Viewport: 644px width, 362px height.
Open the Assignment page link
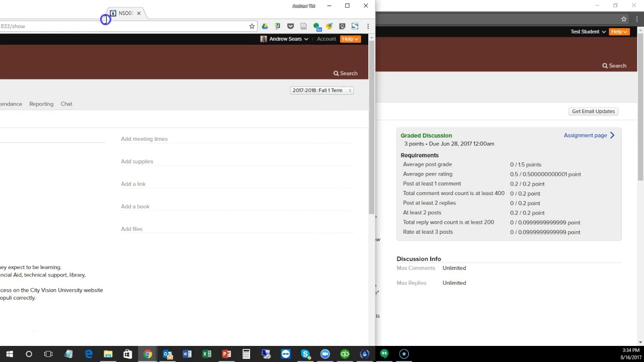tap(589, 135)
